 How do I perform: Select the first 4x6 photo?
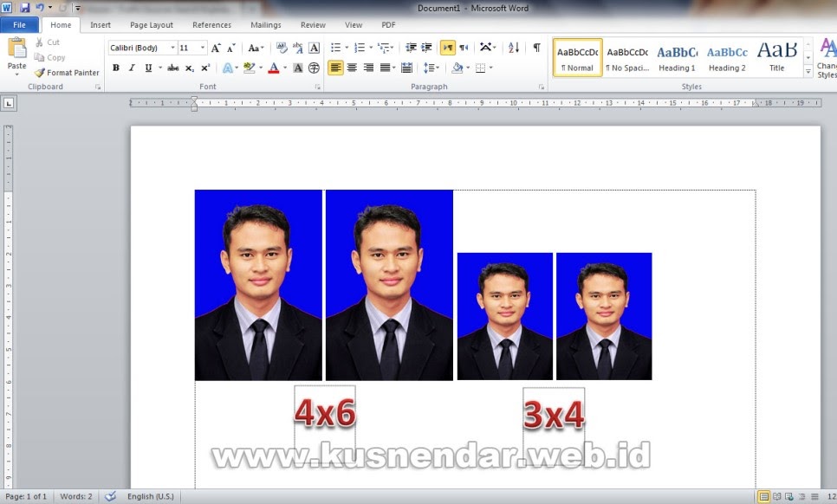point(258,285)
